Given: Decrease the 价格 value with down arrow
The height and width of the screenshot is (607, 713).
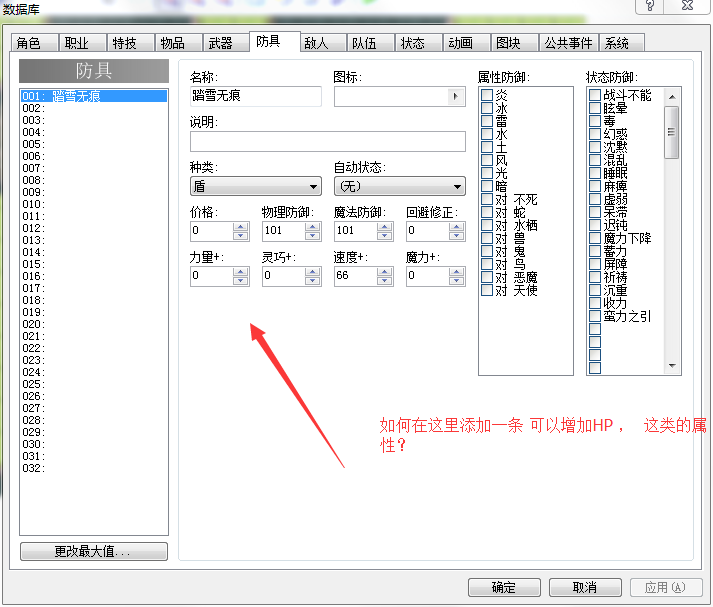Looking at the screenshot, I should [x=241, y=235].
